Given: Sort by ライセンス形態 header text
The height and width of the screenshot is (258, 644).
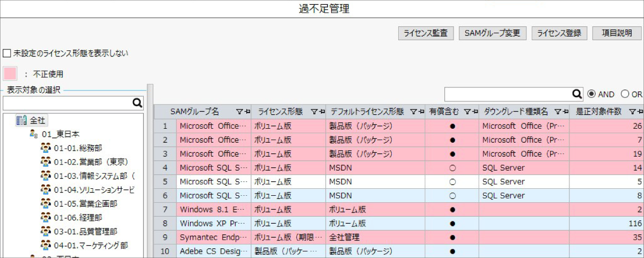Looking at the screenshot, I should (280, 112).
